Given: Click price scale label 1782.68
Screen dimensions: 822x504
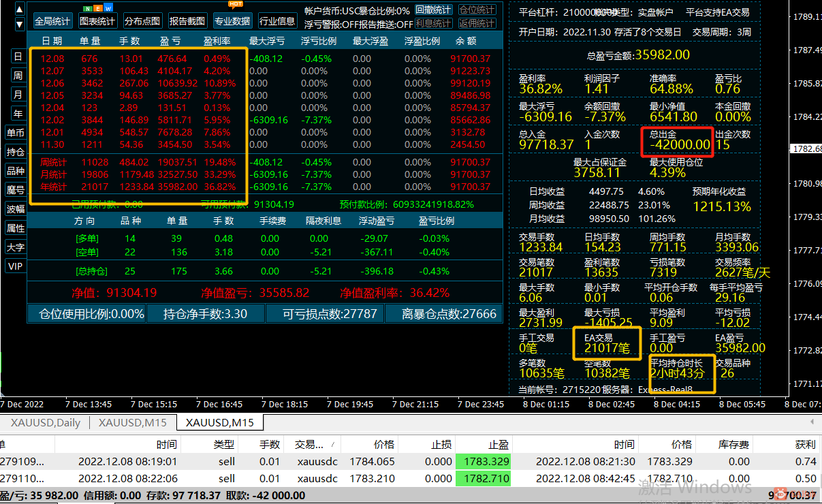Looking at the screenshot, I should [x=806, y=148].
